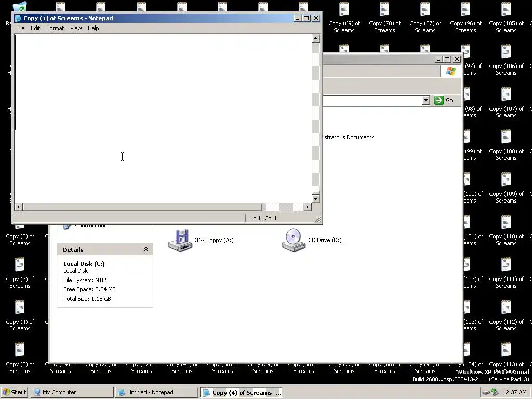Click the 12:37 AM system tray clock
Viewport: 532px width, 399px height.
coord(515,392)
